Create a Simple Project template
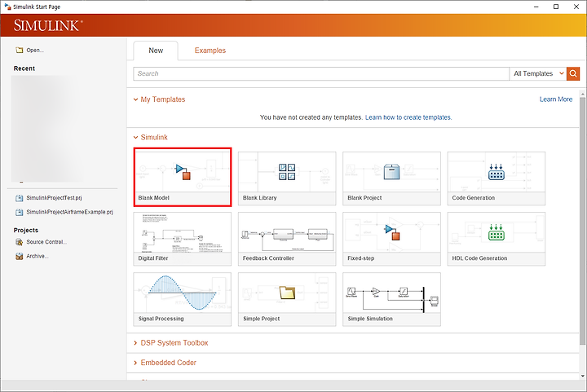The image size is (587, 392). pos(287,299)
